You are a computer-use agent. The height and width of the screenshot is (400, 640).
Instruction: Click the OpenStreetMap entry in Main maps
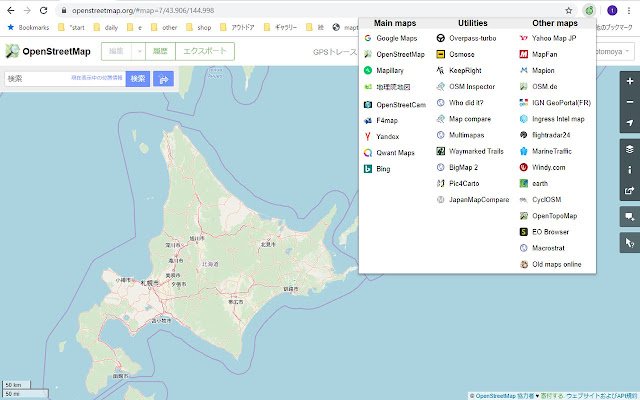pos(394,54)
